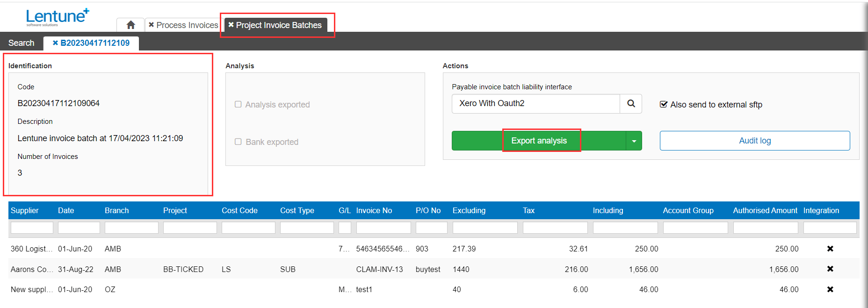Click the Including filter box
Image resolution: width=868 pixels, height=308 pixels.
625,228
